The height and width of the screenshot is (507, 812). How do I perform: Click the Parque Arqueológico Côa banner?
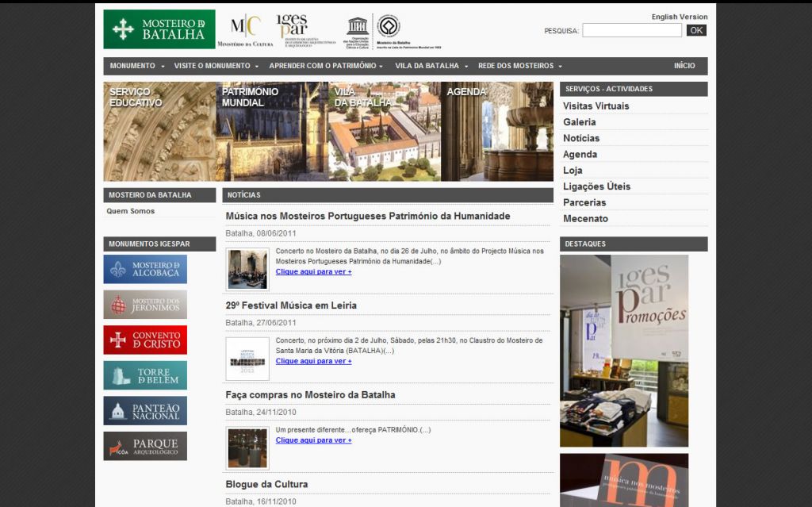145,446
